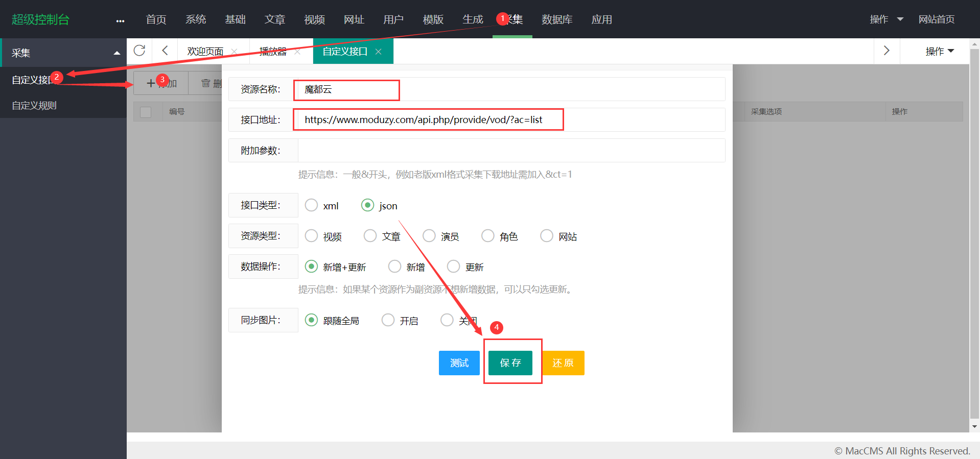Select xml interface type

click(311, 205)
